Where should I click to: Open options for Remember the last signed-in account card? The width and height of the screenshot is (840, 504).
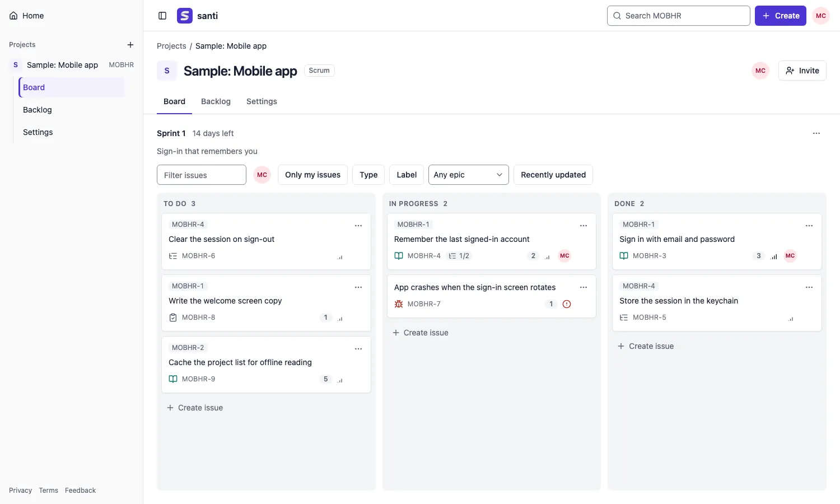pyautogui.click(x=584, y=226)
